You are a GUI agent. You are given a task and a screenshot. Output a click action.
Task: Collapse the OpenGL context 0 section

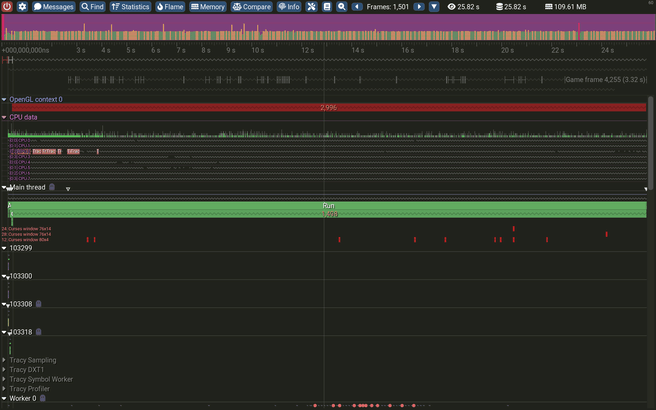[x=4, y=100]
